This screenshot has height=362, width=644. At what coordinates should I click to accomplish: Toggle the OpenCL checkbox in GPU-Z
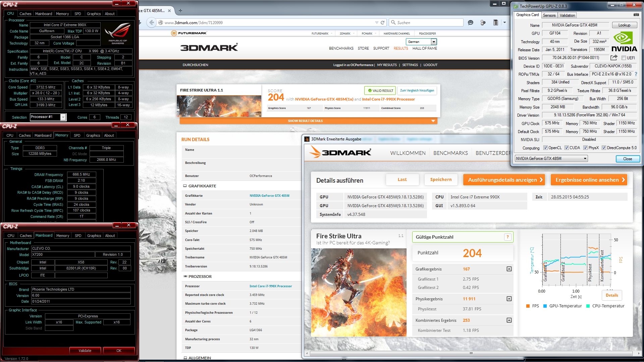click(x=545, y=148)
